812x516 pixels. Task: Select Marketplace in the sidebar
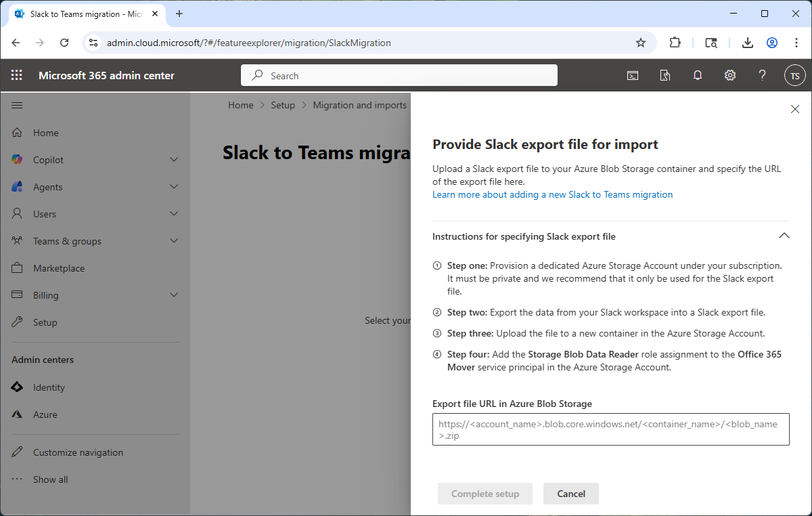coord(60,267)
